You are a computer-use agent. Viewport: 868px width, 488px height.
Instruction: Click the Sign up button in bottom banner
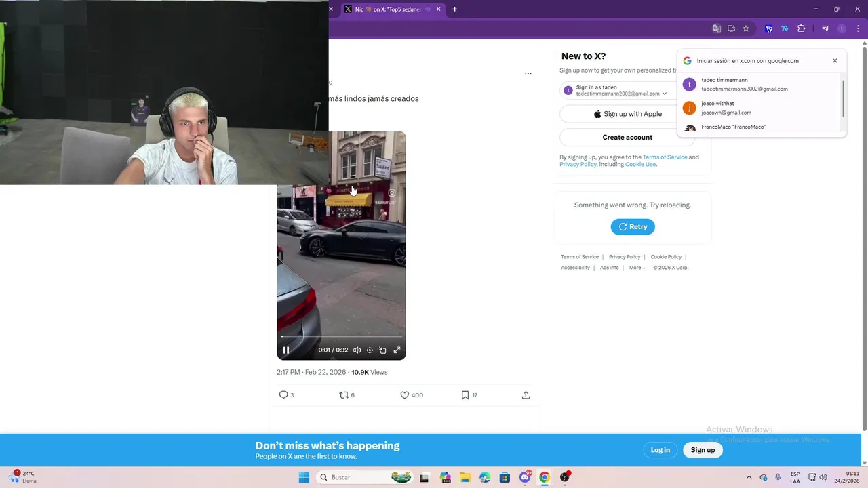[703, 450]
